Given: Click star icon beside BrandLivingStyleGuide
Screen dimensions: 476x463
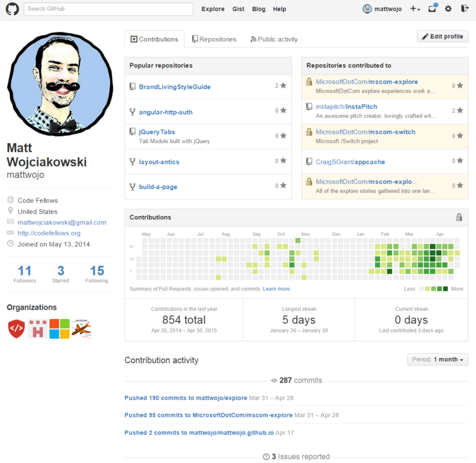Looking at the screenshot, I should coord(283,85).
